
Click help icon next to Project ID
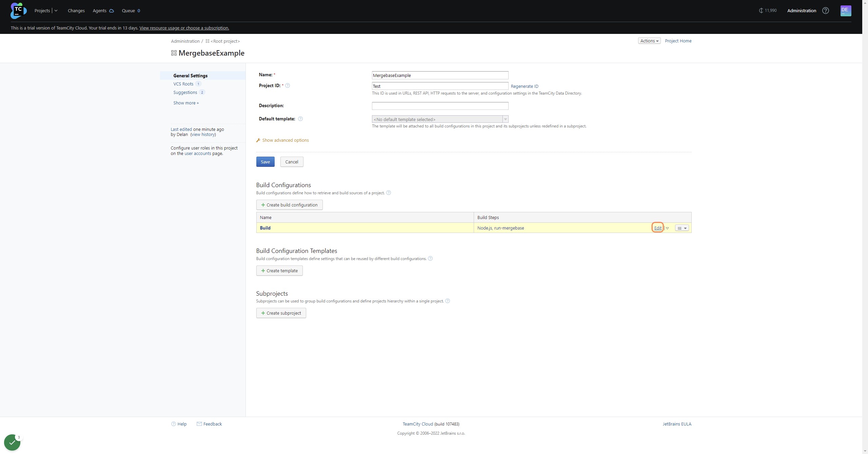288,85
